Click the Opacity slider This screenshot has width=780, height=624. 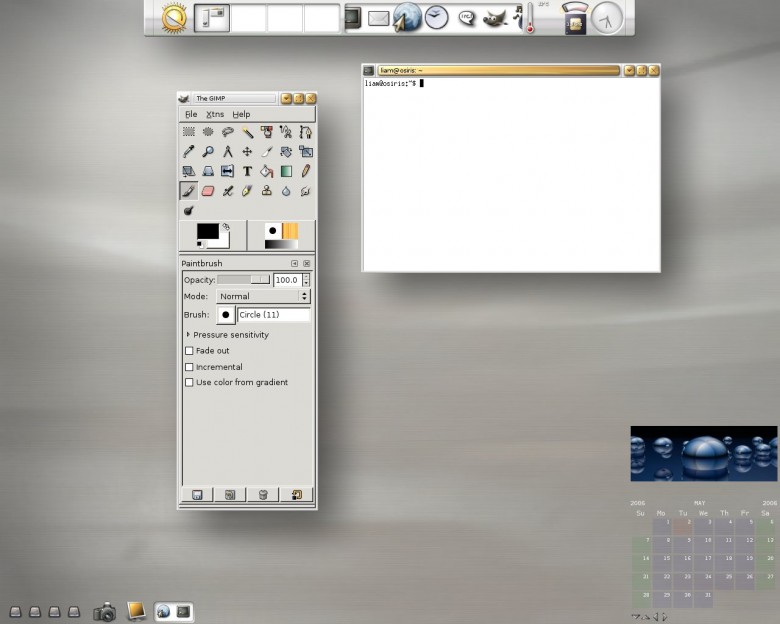(243, 280)
